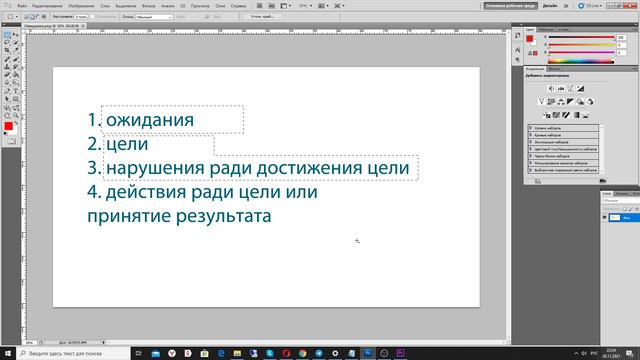Open the Редактирование menu
Viewport: 640px width, 360px height.
click(x=47, y=6)
